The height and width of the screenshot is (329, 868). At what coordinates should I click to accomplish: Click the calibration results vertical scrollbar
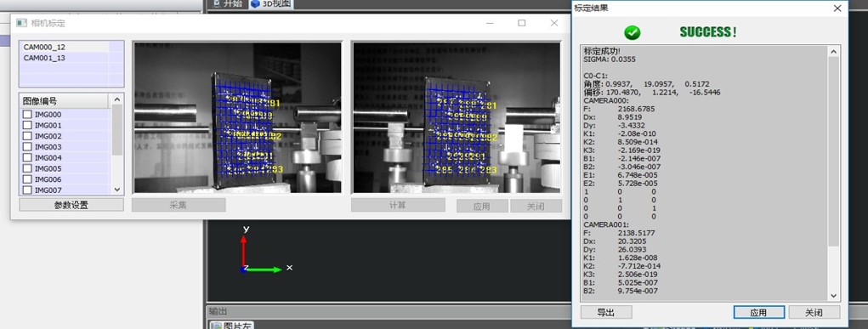834,173
